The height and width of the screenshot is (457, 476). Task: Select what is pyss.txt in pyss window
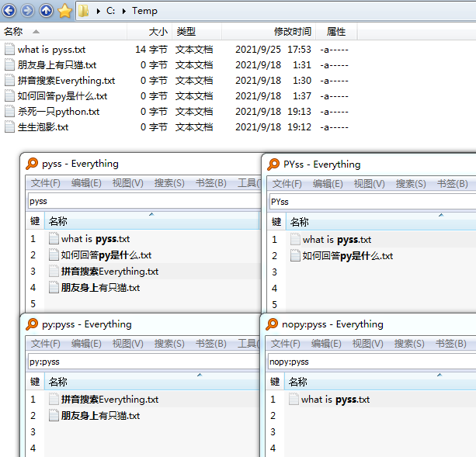click(96, 239)
